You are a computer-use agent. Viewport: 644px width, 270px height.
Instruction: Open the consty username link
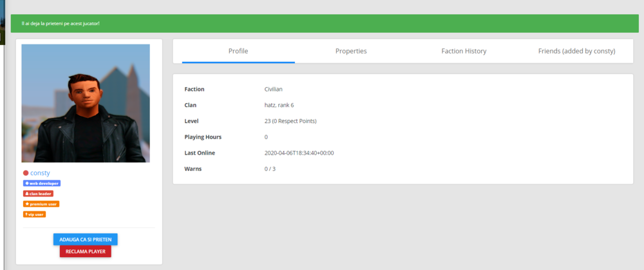(40, 173)
